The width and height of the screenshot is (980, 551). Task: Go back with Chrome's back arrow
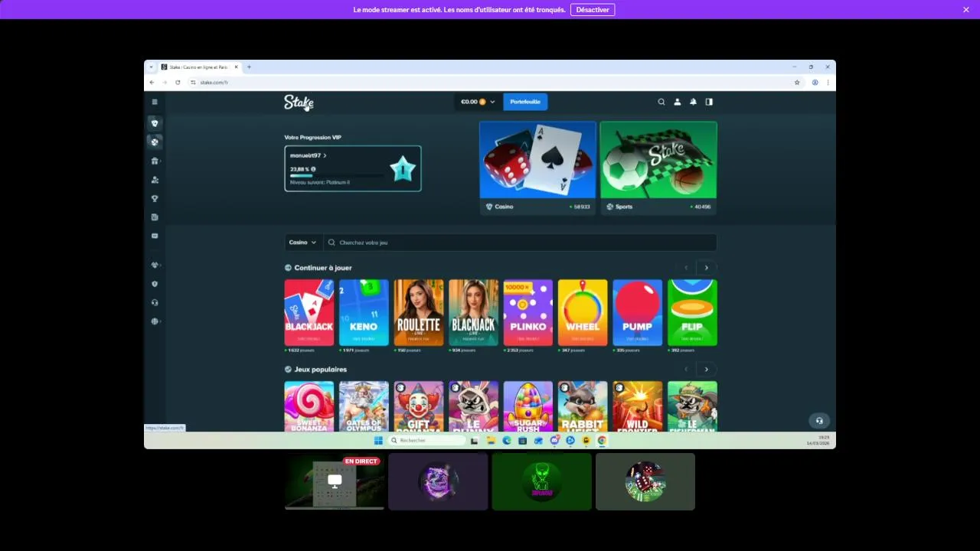pos(152,82)
